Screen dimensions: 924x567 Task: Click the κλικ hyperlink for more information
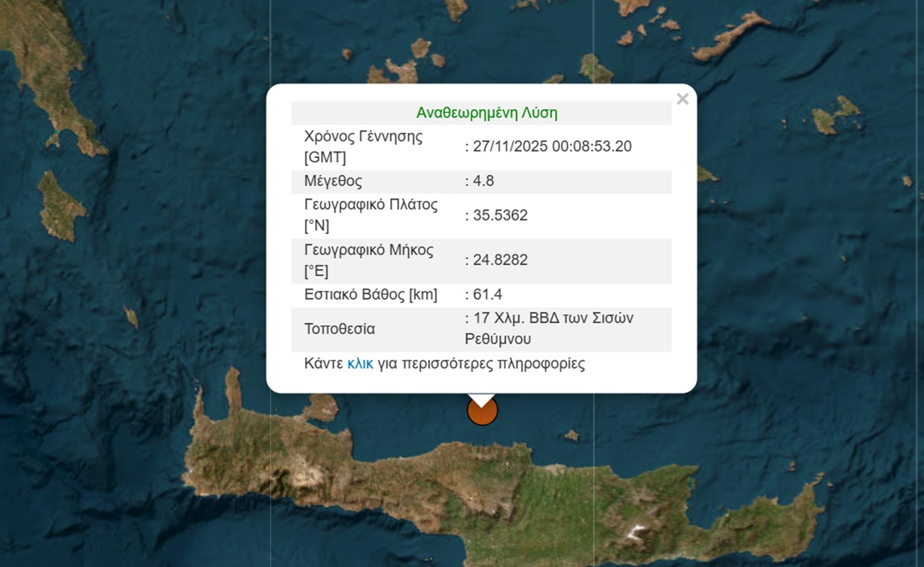(359, 364)
